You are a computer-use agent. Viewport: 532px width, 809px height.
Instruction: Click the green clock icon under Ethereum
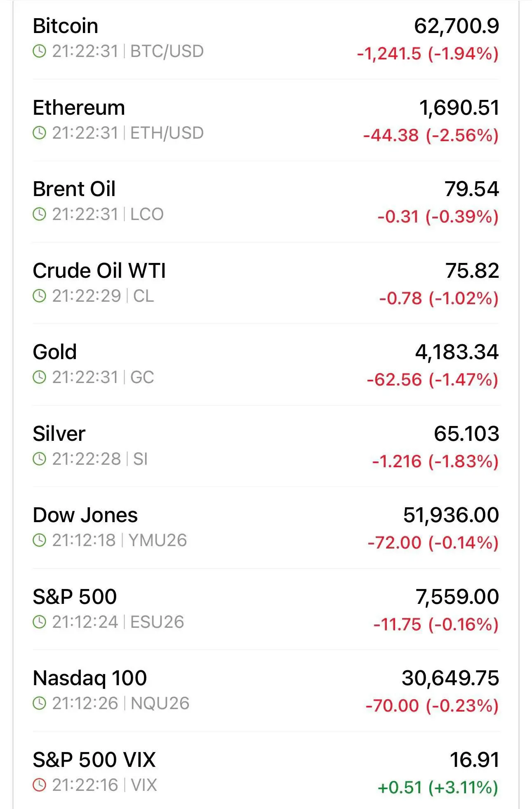click(39, 133)
